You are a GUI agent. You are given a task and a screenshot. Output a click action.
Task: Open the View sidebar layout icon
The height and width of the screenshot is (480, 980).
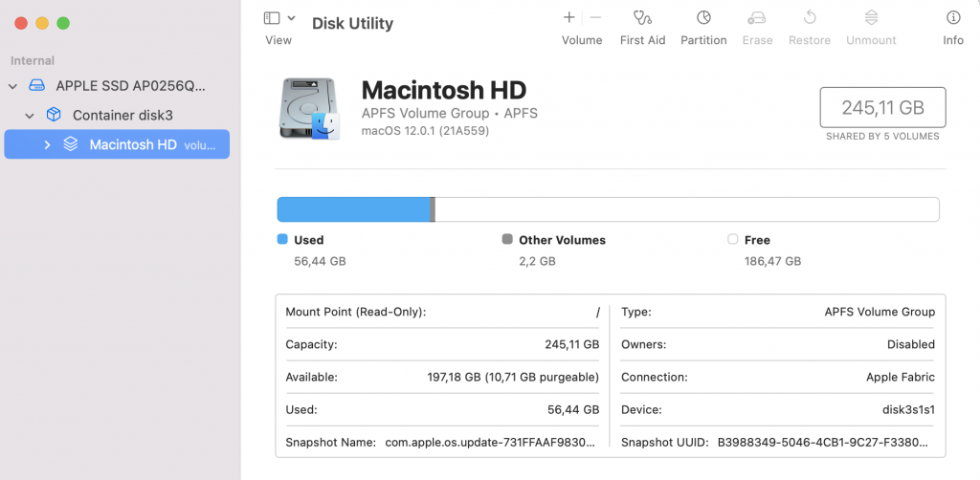coord(271,18)
